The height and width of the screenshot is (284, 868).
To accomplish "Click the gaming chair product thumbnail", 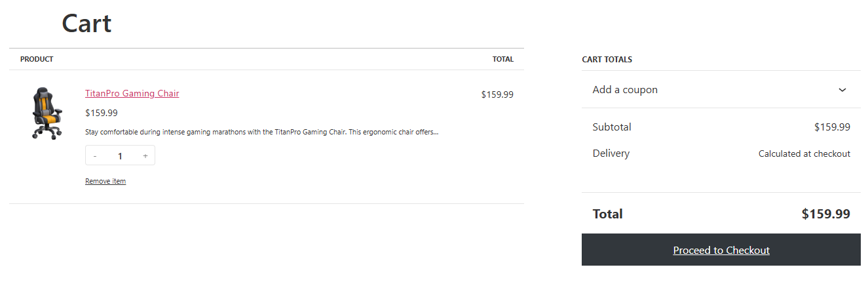I will pos(47,113).
